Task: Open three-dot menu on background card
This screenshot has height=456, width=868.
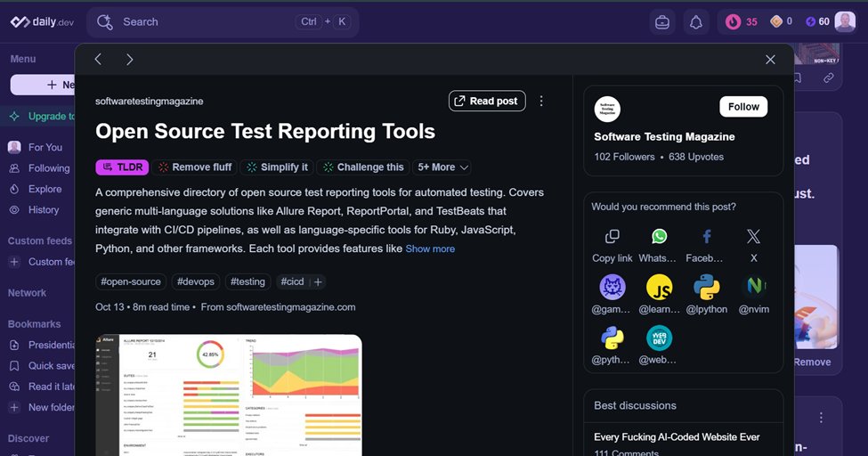Action: pyautogui.click(x=821, y=417)
